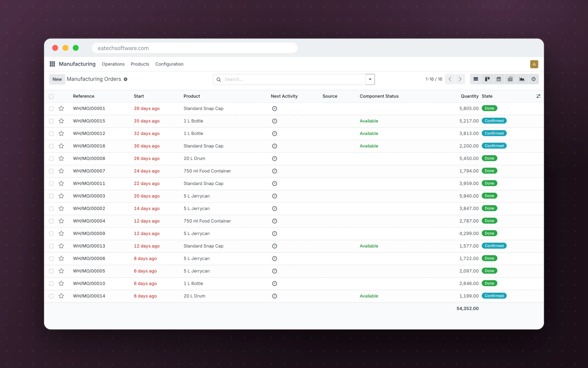Switch to activity view

point(533,79)
